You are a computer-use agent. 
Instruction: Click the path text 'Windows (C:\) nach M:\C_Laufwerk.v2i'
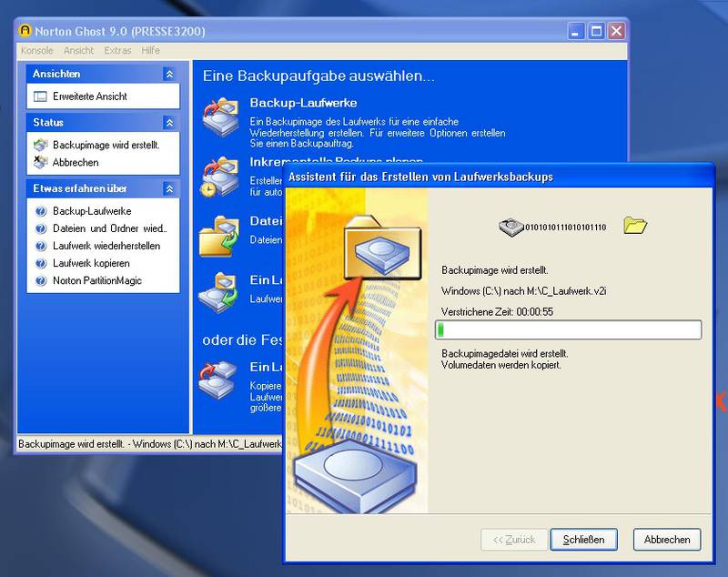(524, 291)
